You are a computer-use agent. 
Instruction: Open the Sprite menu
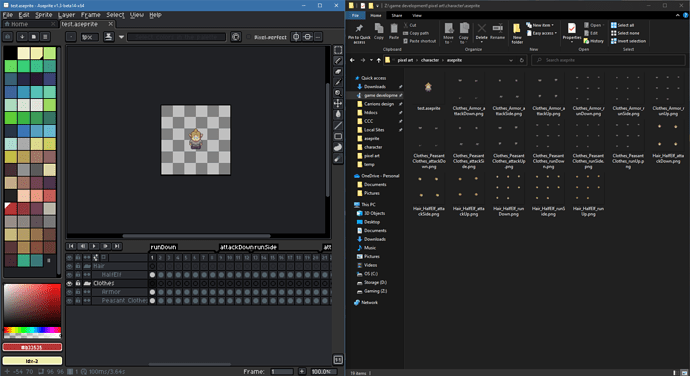click(x=44, y=15)
